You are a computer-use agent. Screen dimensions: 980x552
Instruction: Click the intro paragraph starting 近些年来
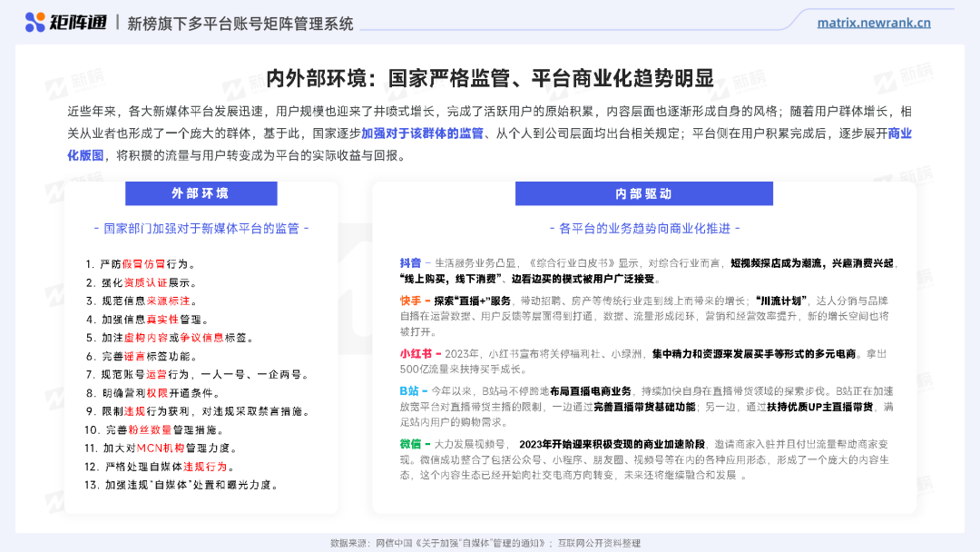[489, 133]
